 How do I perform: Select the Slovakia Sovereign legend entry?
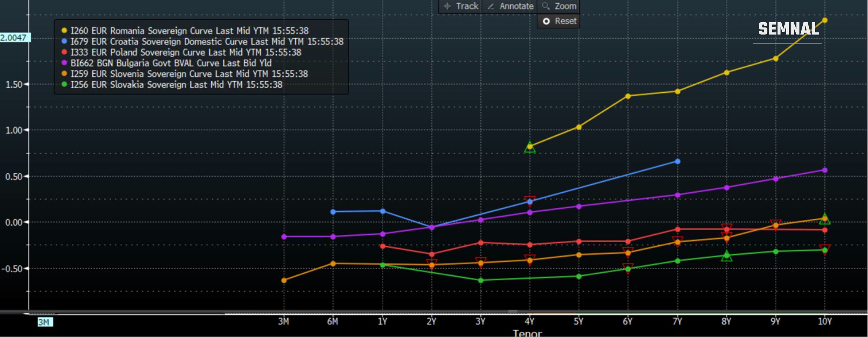tap(172, 85)
